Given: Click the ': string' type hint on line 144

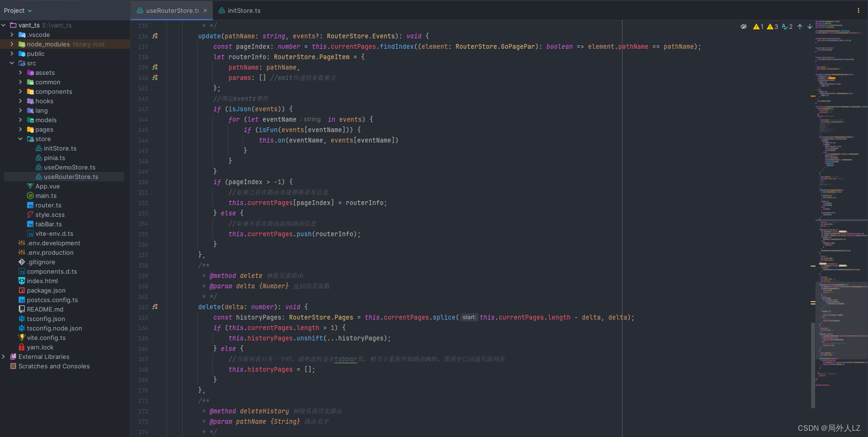Looking at the screenshot, I should (310, 119).
